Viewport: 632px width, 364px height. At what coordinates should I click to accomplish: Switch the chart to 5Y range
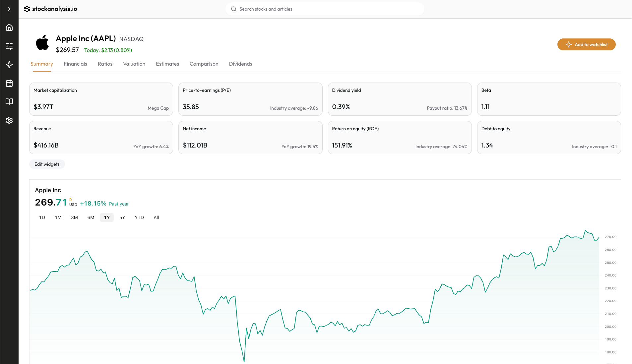coord(122,217)
